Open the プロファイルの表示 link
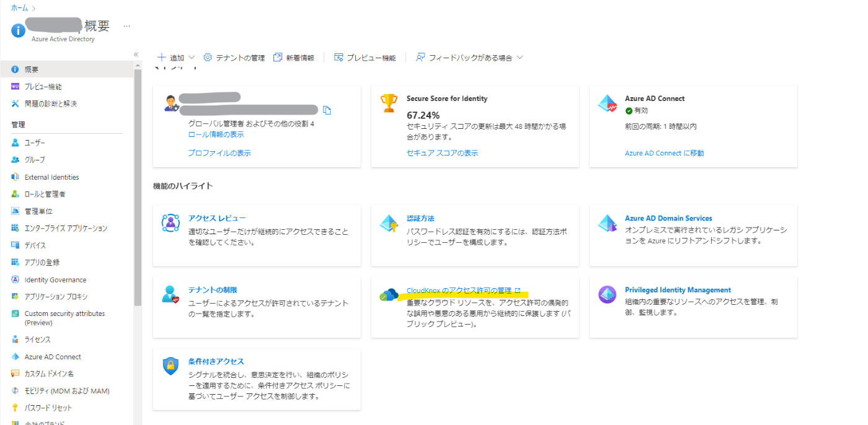Image resolution: width=868 pixels, height=425 pixels. click(x=219, y=153)
